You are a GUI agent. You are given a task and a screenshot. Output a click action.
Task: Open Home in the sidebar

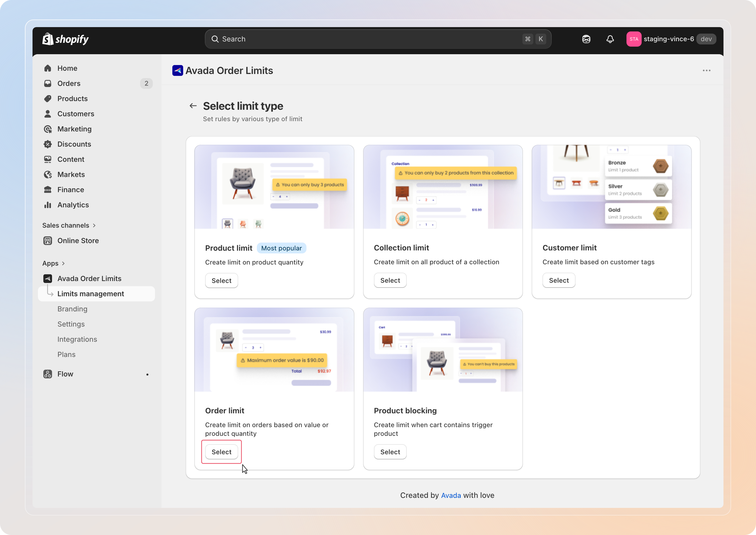pos(96,68)
